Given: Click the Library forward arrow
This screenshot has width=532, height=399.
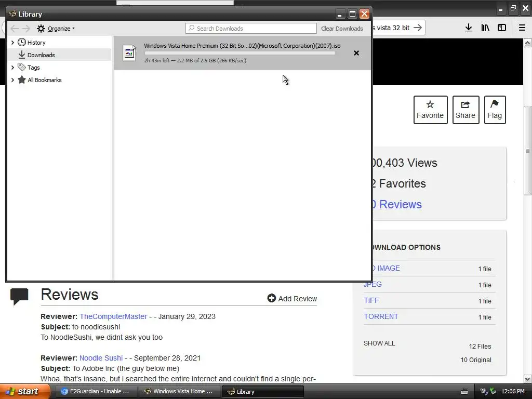Looking at the screenshot, I should coord(26,29).
